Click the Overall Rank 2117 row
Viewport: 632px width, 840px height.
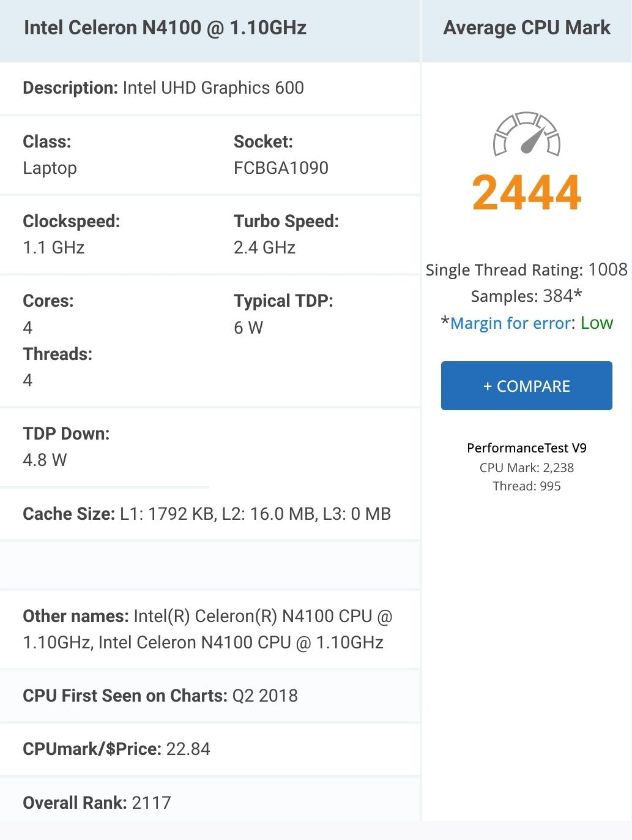point(210,803)
